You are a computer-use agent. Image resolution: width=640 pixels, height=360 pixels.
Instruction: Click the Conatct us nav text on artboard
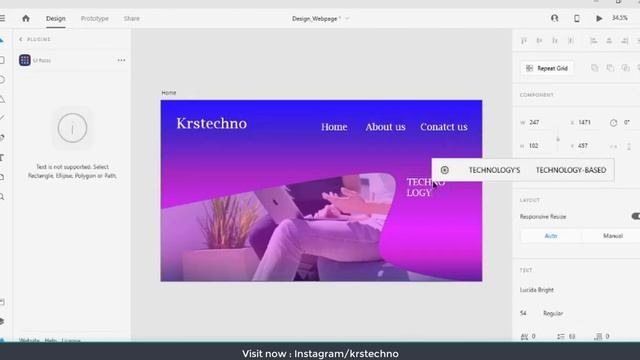pyautogui.click(x=444, y=127)
